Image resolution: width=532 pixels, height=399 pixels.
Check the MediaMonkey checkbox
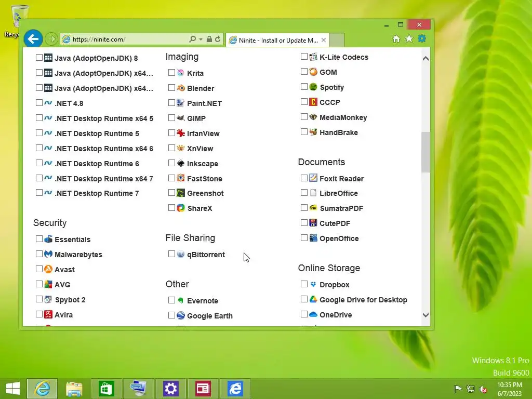tap(304, 117)
